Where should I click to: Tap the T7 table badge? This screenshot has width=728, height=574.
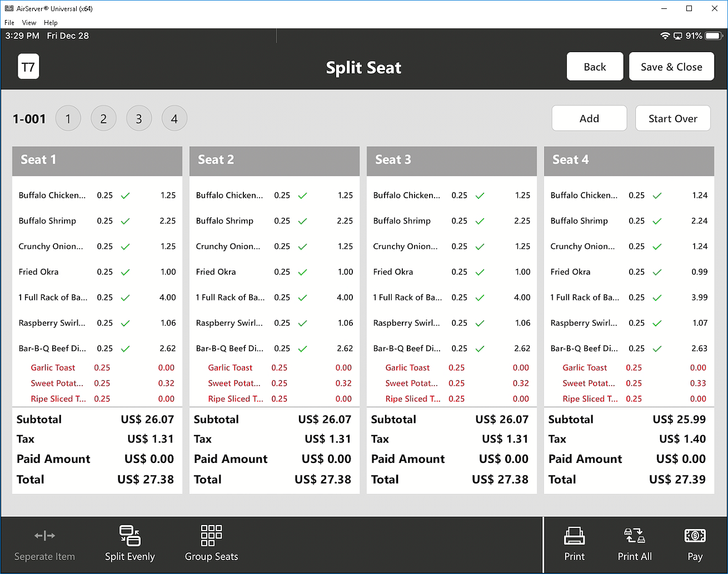point(28,67)
